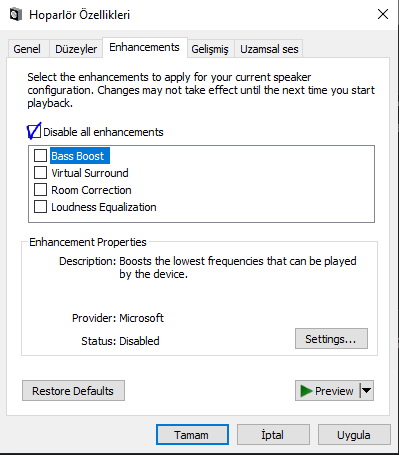The height and width of the screenshot is (455, 399).
Task: Cancel with the İptal button
Action: coord(273,435)
